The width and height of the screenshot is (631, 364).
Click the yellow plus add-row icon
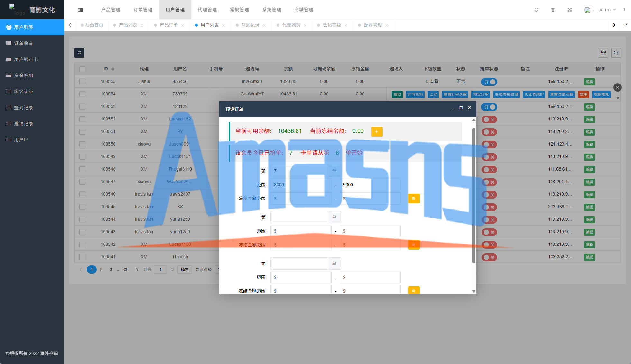click(377, 132)
